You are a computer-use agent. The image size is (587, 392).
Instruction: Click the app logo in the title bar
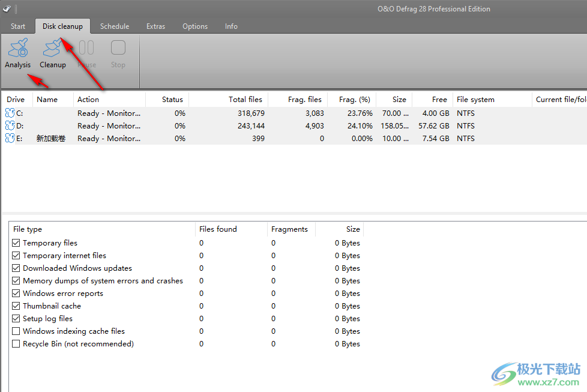[7, 9]
